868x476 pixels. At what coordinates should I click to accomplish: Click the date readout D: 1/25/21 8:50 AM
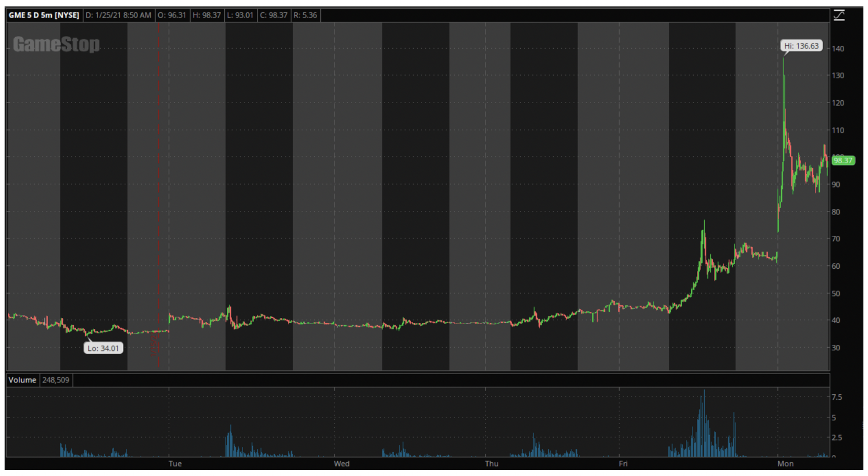click(118, 15)
